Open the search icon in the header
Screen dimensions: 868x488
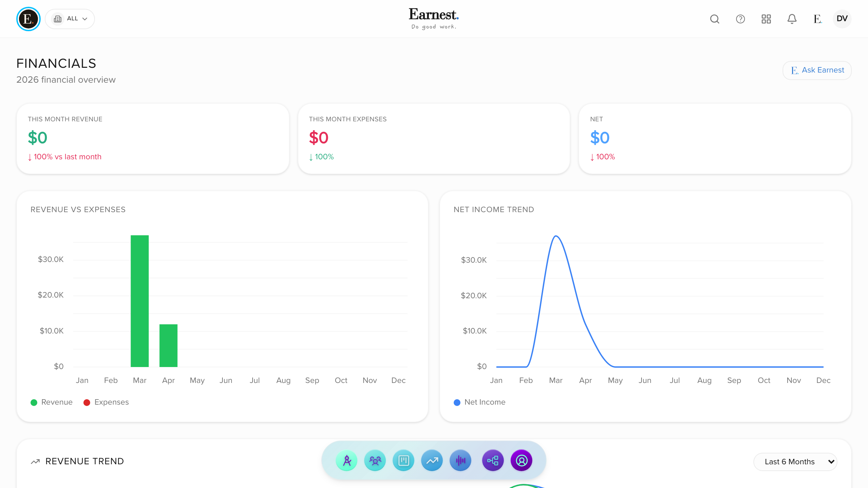715,19
